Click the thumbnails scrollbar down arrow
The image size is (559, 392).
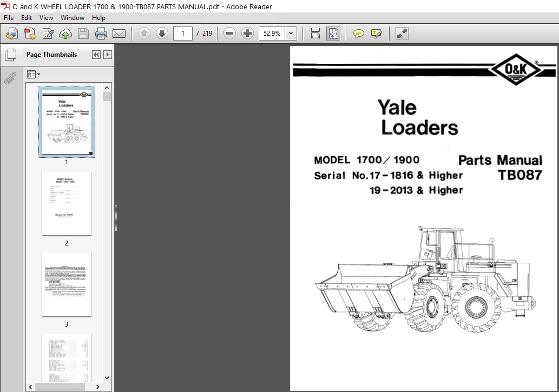point(107,378)
